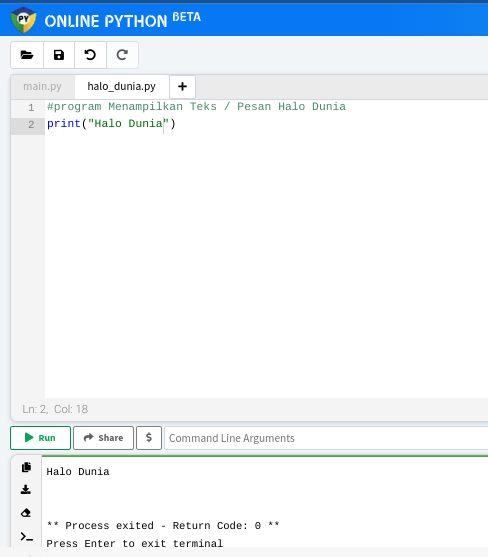Add a new file tab with the plus icon
Screen dimensions: 488x557
pyautogui.click(x=183, y=86)
